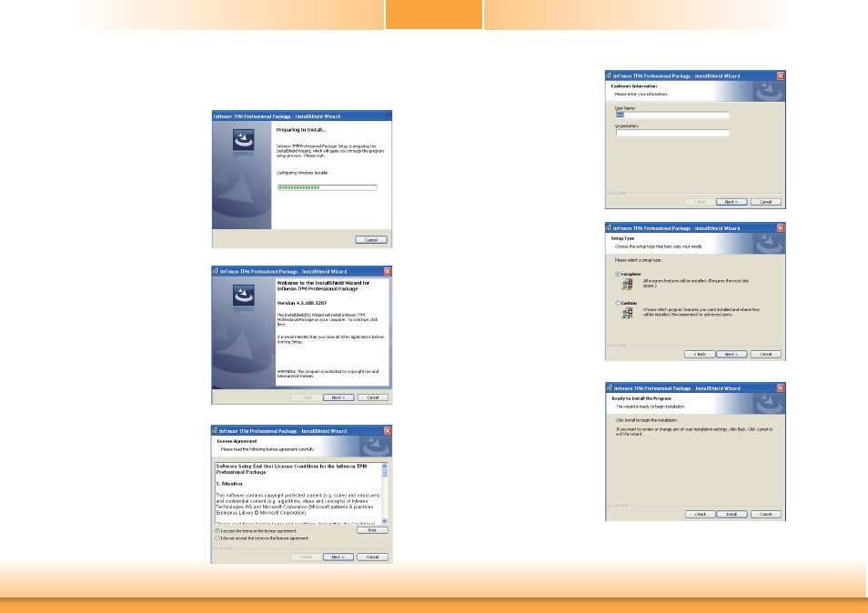Select 'I accept the terms' radio option
The image size is (868, 613).
217,530
